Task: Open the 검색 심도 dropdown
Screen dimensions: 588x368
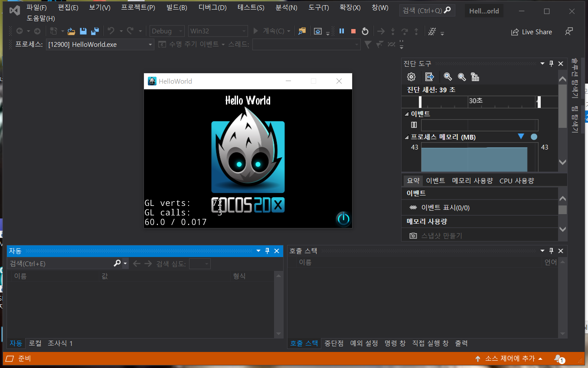Action: pos(200,264)
